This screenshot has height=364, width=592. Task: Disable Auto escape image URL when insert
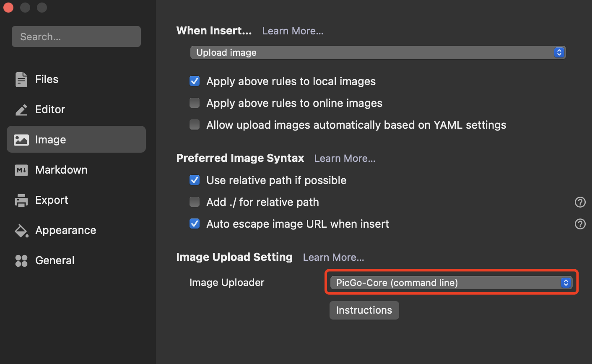pos(195,224)
